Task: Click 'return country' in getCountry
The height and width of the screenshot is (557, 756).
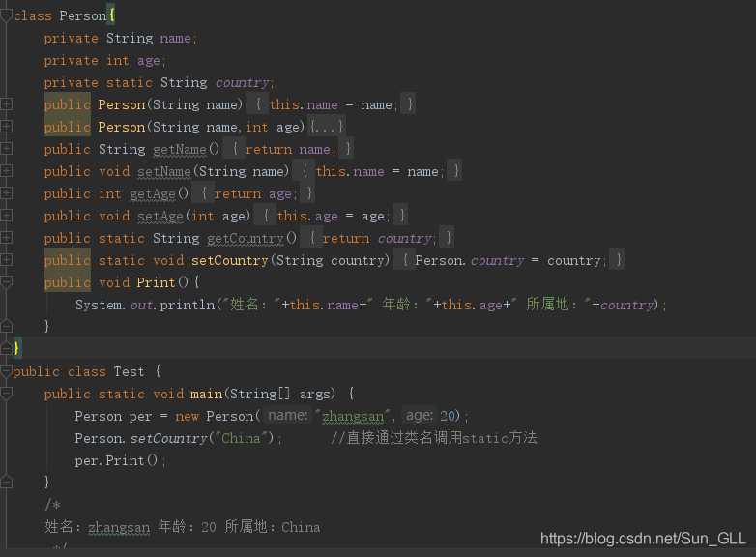Action: point(377,238)
